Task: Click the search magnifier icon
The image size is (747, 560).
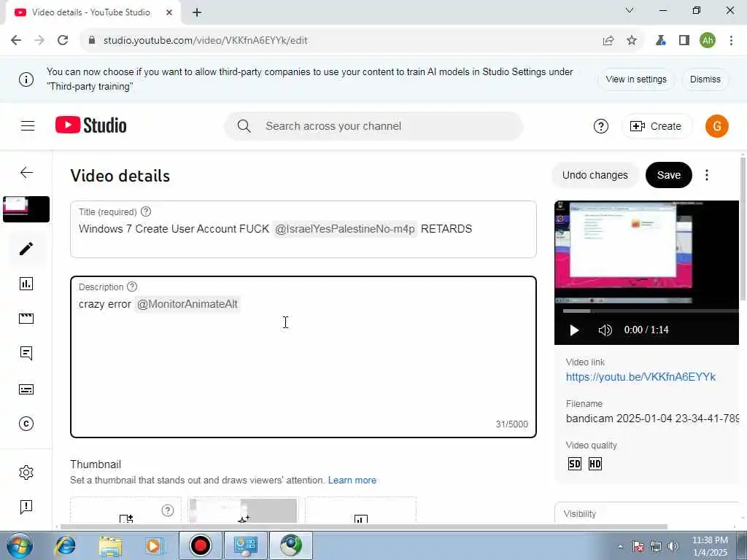Action: coord(244,126)
